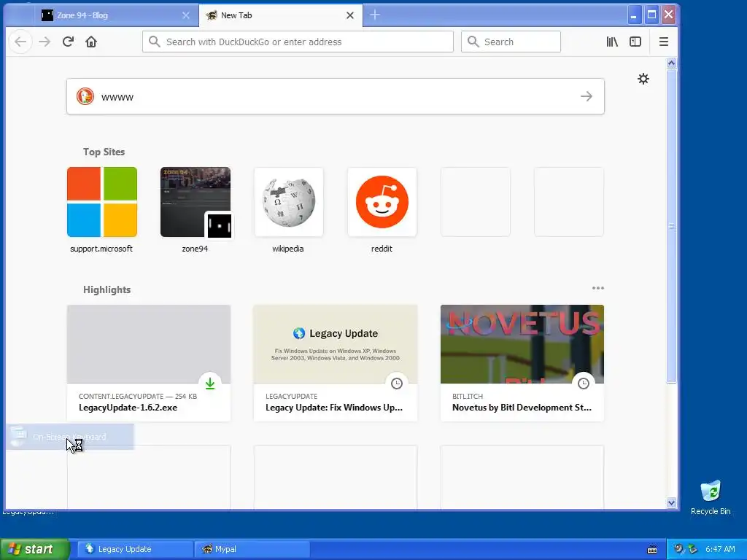The height and width of the screenshot is (560, 747).
Task: Expand the Highlights three-dot options menu
Action: click(x=598, y=288)
